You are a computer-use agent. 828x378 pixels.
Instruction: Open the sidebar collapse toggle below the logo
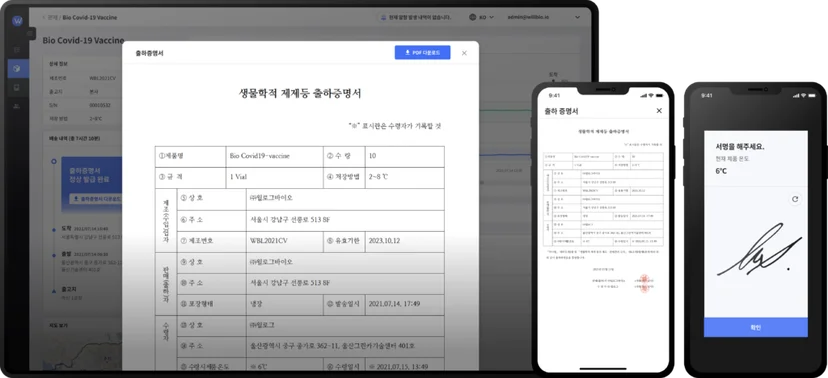point(31,33)
